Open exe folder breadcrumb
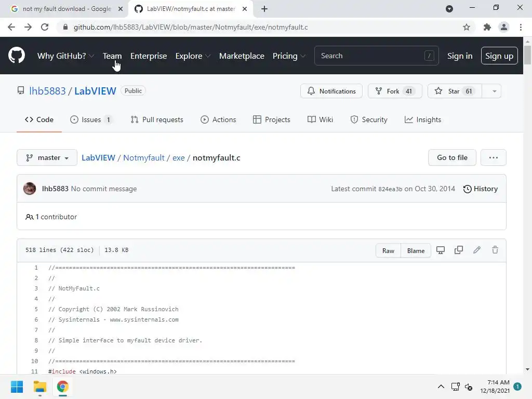Image resolution: width=532 pixels, height=399 pixels. tap(179, 158)
